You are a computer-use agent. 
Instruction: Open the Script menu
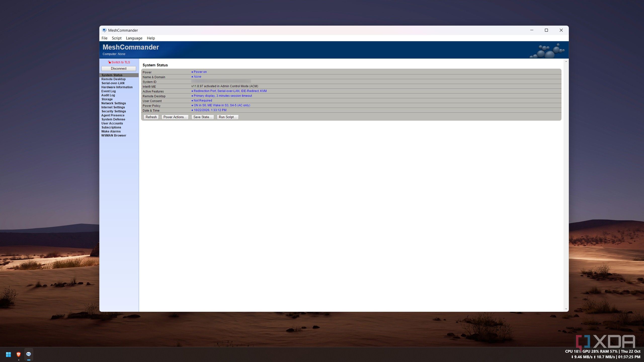click(x=116, y=38)
